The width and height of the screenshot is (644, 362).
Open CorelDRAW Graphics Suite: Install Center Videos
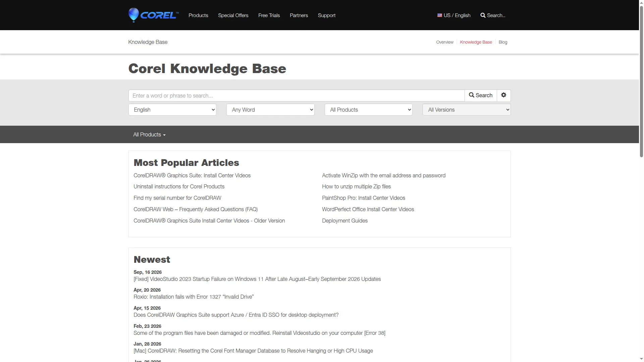192,175
